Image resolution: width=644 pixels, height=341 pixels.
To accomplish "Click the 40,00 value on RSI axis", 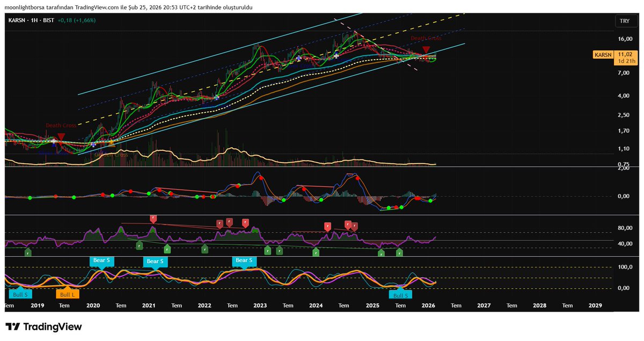I will click(625, 244).
